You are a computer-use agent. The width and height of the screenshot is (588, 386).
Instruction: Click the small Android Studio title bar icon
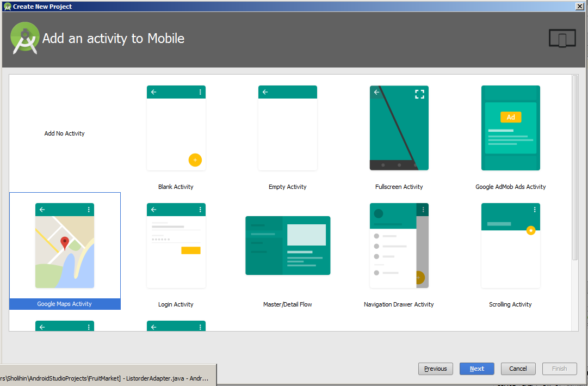[7, 7]
